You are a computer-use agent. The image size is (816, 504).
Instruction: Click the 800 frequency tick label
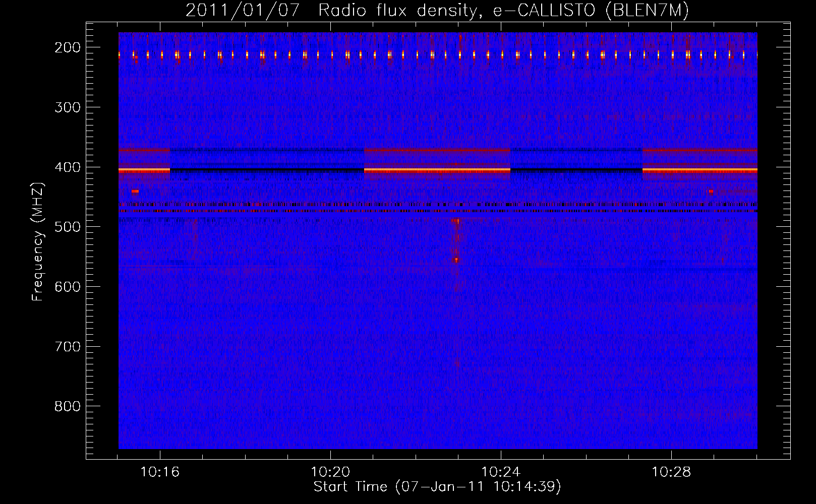coord(68,406)
